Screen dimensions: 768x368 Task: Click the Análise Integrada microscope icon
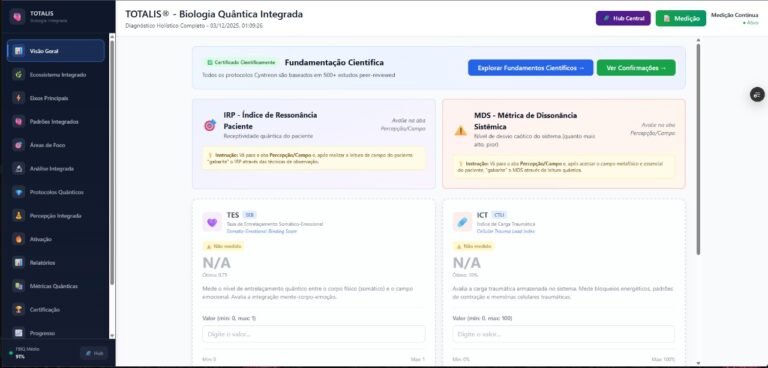click(x=19, y=169)
